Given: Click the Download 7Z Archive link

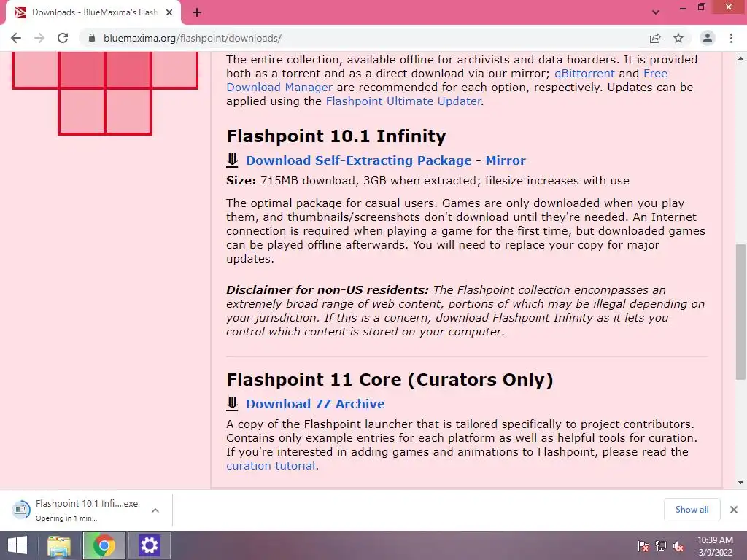Looking at the screenshot, I should click(x=315, y=404).
